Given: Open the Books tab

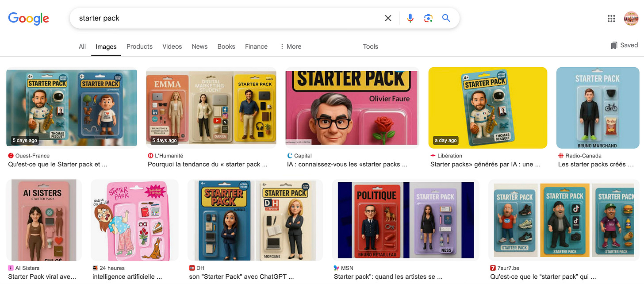Looking at the screenshot, I should 226,46.
